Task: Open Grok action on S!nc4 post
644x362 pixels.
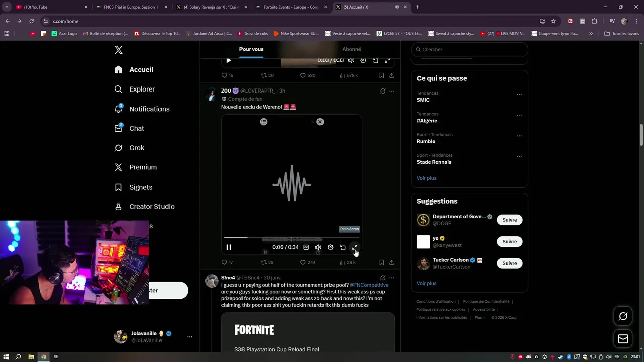Action: [383, 278]
